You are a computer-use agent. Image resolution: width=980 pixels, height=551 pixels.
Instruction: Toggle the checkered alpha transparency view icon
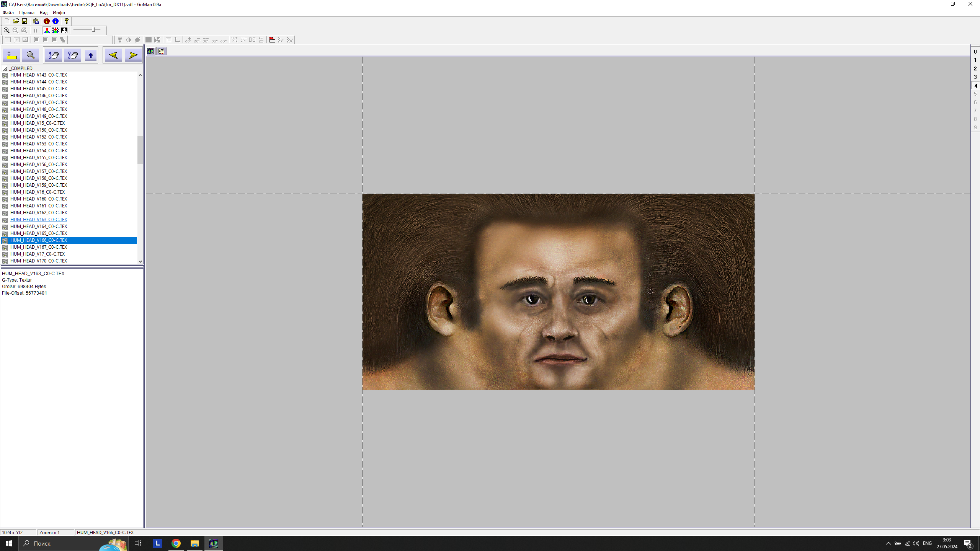pos(56,30)
